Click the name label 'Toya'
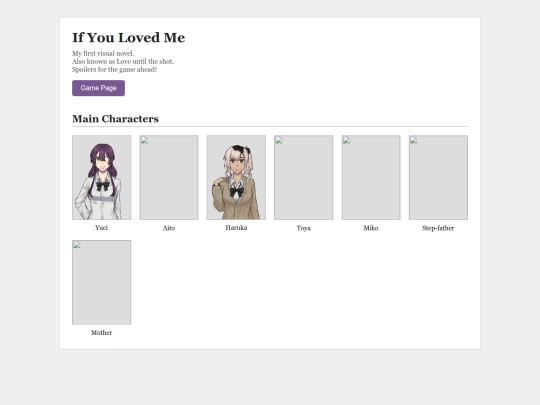Viewport: 540px width, 405px height. 303,228
